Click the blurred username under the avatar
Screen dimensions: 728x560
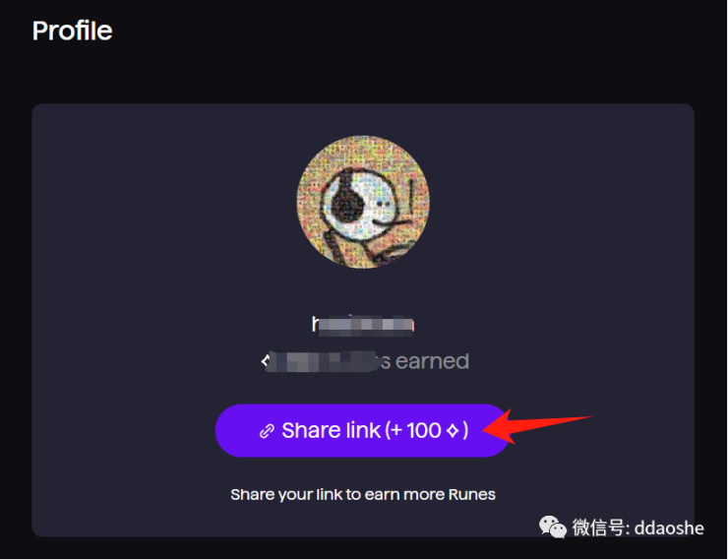(x=363, y=324)
